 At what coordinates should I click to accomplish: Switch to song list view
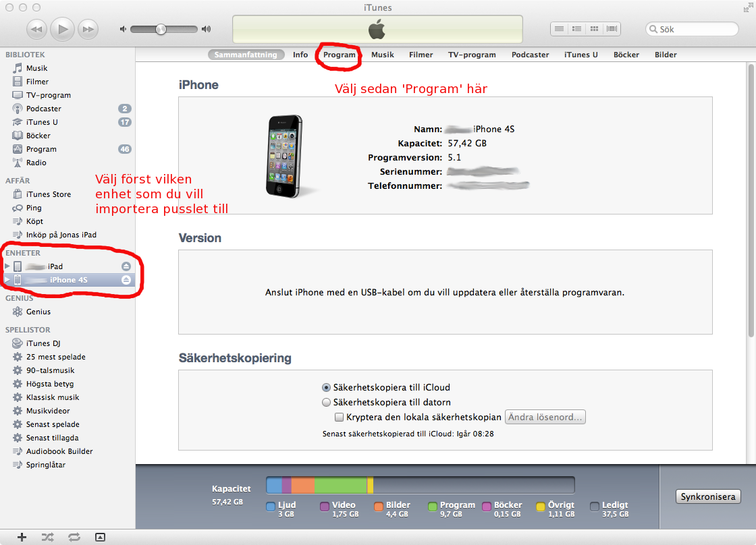(x=560, y=29)
